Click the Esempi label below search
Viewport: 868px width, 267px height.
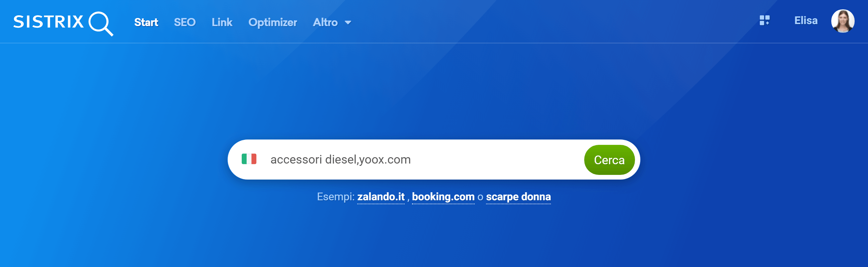coord(336,197)
